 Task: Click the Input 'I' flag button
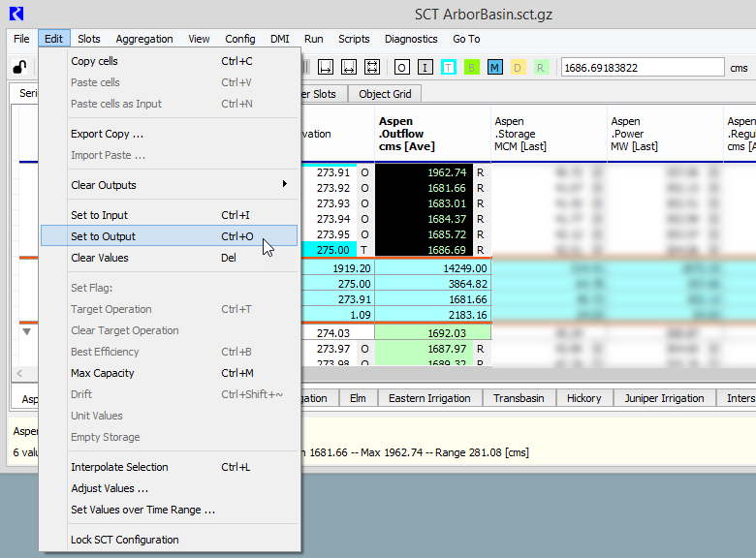[x=425, y=68]
